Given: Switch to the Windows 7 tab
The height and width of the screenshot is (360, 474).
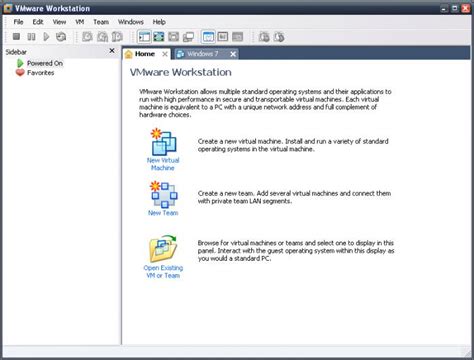Looking at the screenshot, I should click(x=206, y=54).
